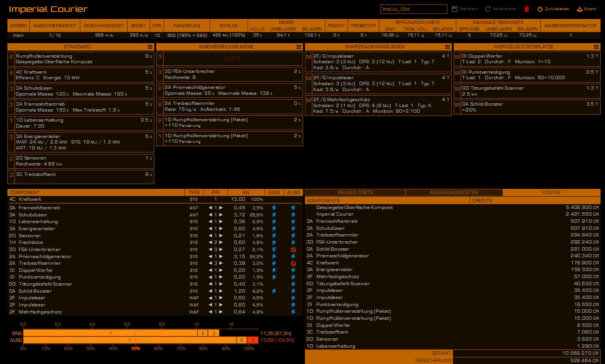Click segment 1 of the AUSG power bar
Viewport: 605px width, 364px height.
coord(130,340)
